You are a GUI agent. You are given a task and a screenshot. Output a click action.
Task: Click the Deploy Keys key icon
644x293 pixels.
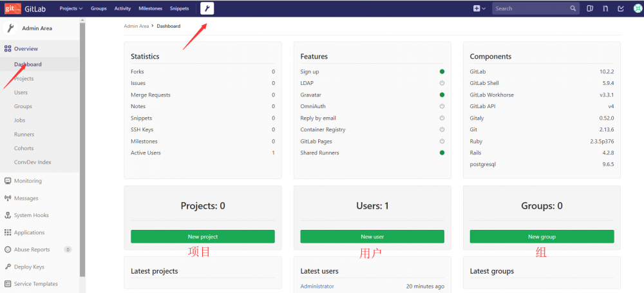[7, 267]
